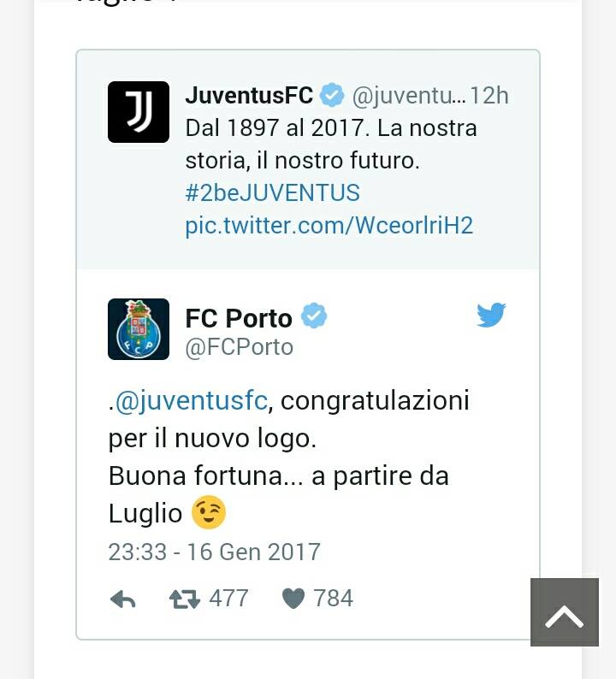Image resolution: width=616 pixels, height=679 pixels.
Task: Click the FC Porto crest avatar
Action: pyautogui.click(x=139, y=329)
